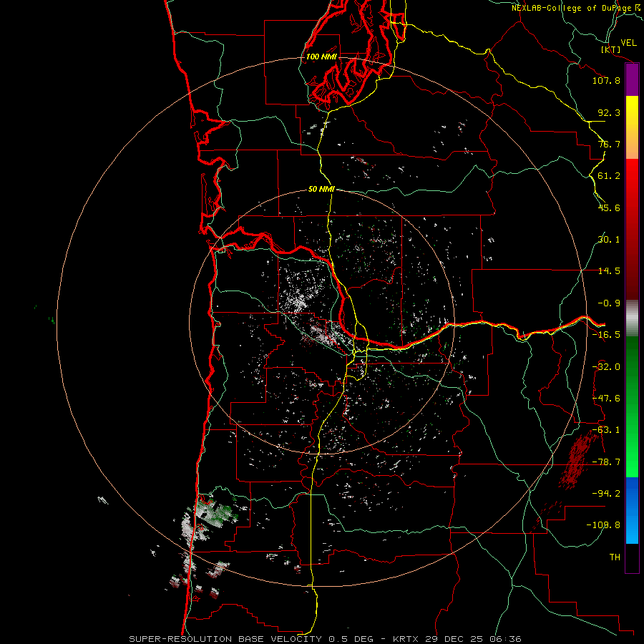The height and width of the screenshot is (644, 644).
Task: Click the NEXLAB-College of DuPage title text
Action: pyautogui.click(x=571, y=8)
